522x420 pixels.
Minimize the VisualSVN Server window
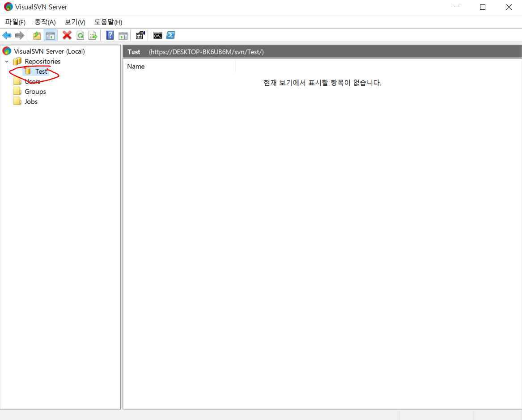coord(457,7)
